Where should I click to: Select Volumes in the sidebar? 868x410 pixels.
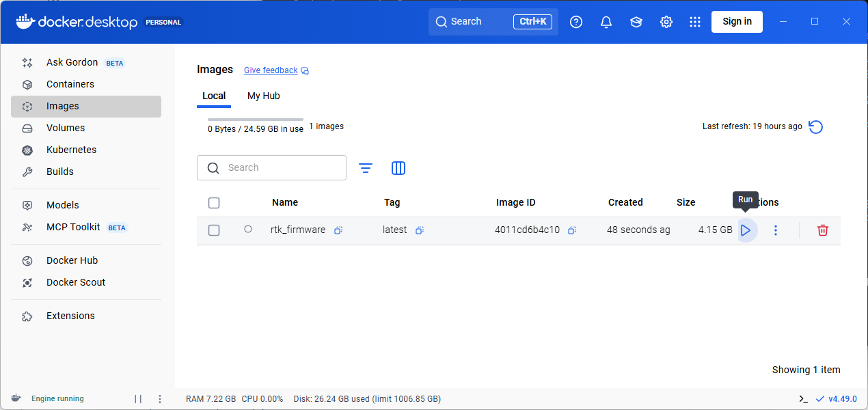click(x=66, y=128)
